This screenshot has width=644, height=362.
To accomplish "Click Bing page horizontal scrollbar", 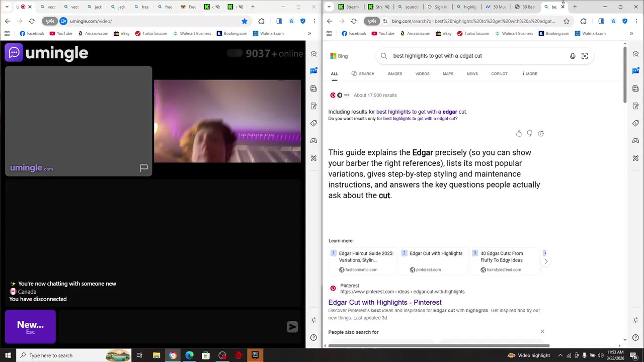I will 439,345.
